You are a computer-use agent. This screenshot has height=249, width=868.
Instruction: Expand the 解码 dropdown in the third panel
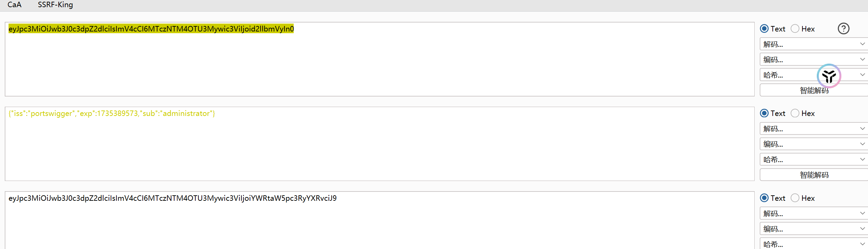(813, 213)
